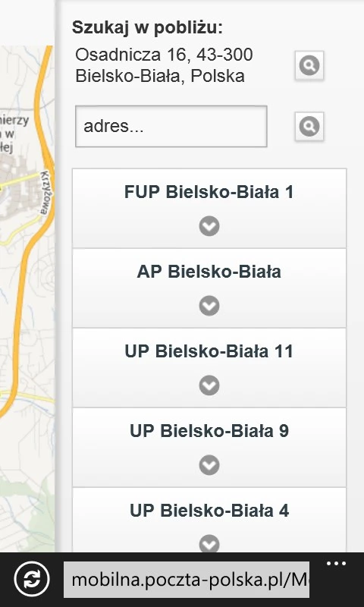Open the three-dots browser menu
Image resolution: width=364 pixels, height=607 pixels.
[x=336, y=564]
